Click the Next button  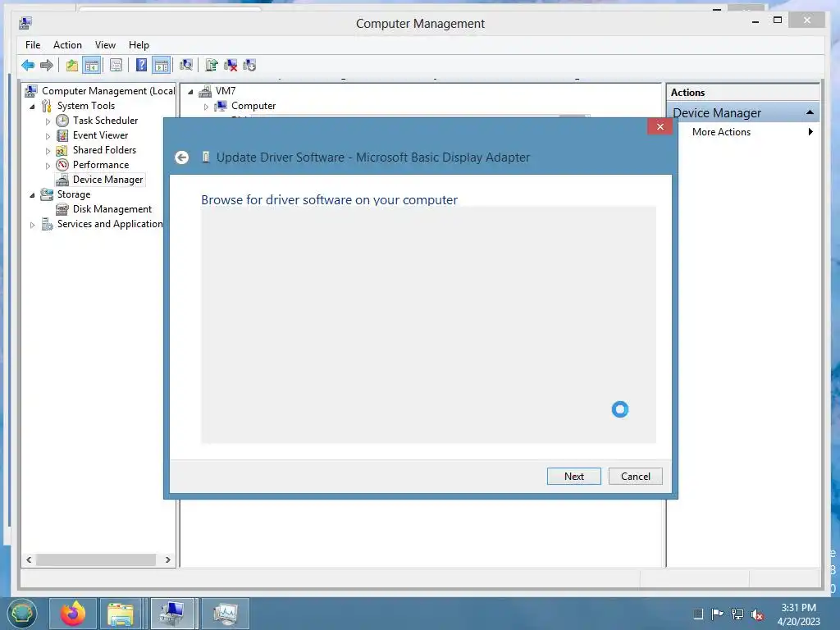pos(573,477)
